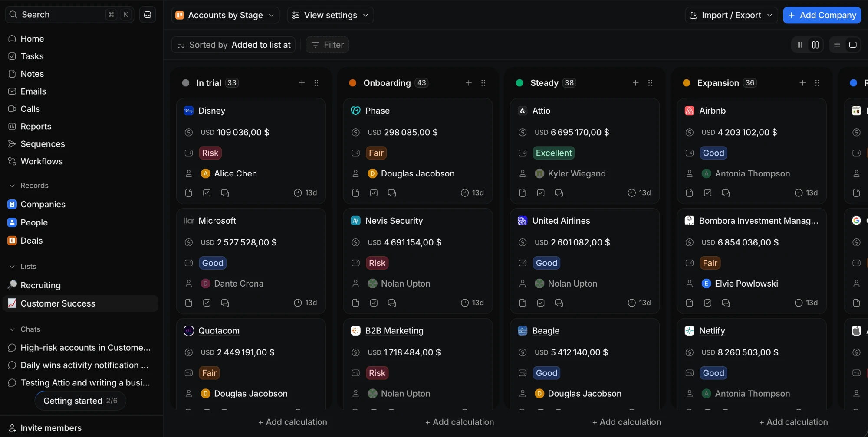Add a record to Onboarding column
868x437 pixels.
pos(469,83)
